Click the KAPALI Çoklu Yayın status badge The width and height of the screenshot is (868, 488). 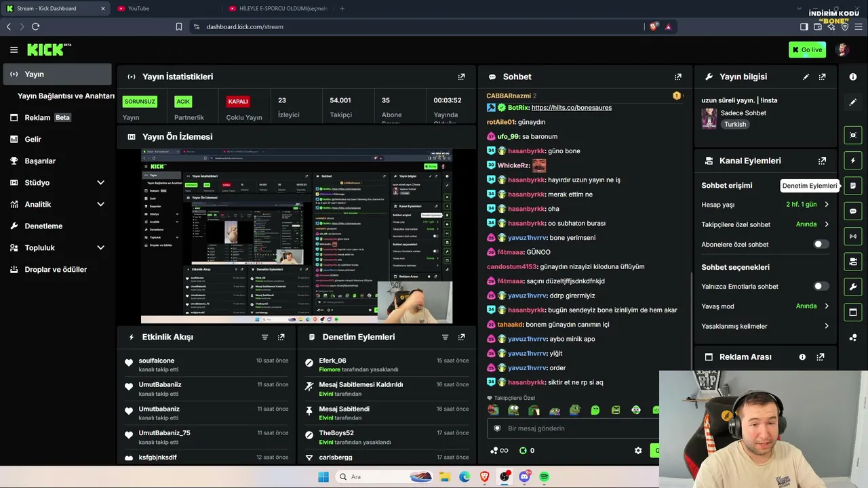pyautogui.click(x=238, y=102)
